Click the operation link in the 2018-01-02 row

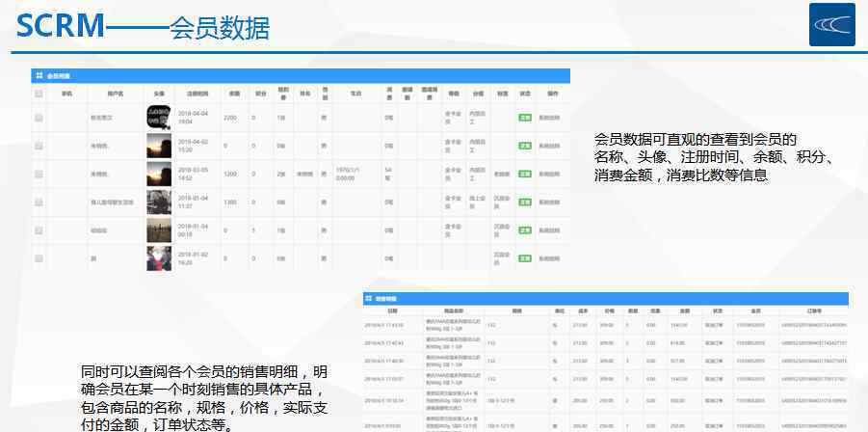tap(550, 258)
